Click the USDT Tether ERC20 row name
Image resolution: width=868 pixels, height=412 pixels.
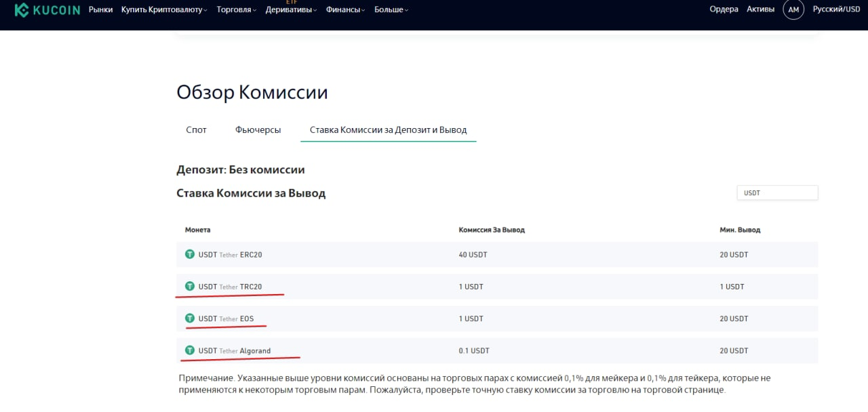(x=230, y=255)
